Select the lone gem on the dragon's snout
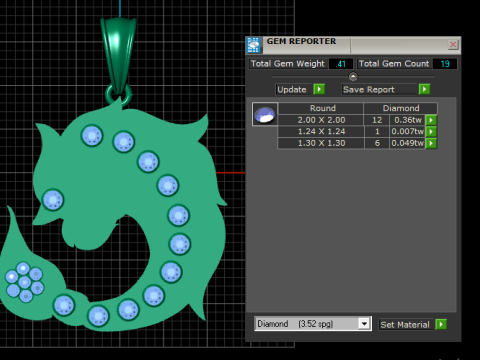This screenshot has width=480, height=360. coord(53,200)
